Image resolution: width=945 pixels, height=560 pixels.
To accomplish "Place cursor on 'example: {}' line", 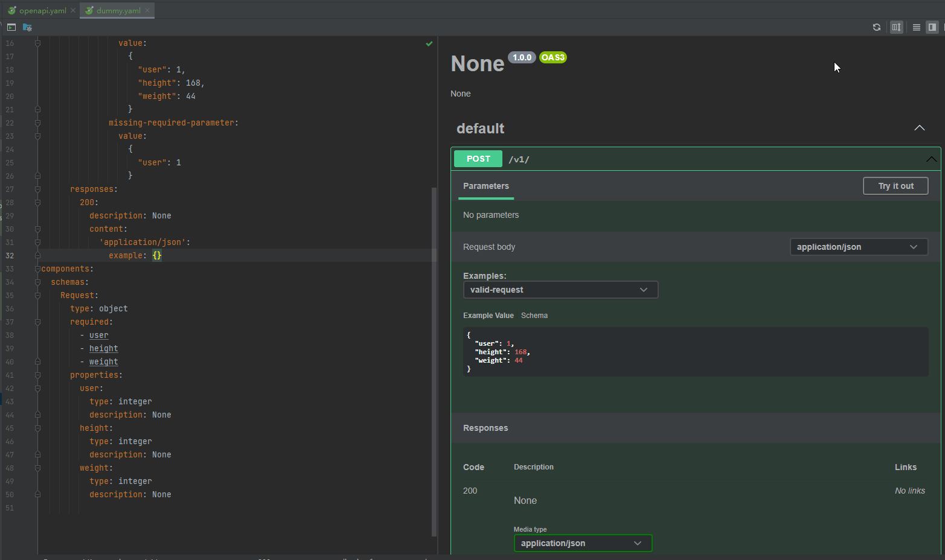I will 135,256.
